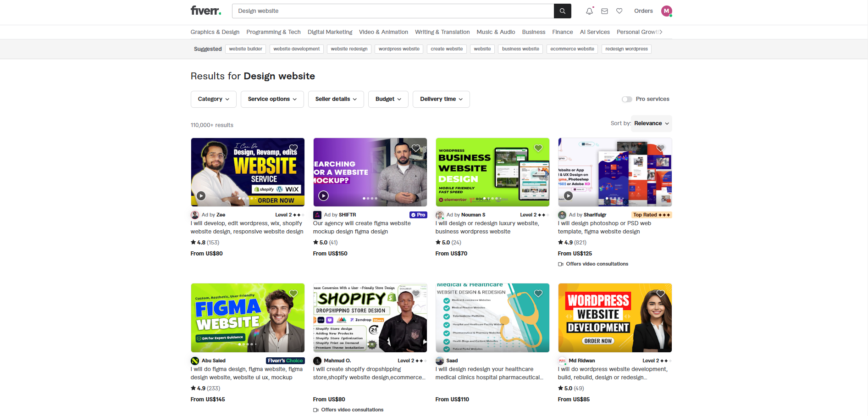868x416 pixels.
Task: Open the notifications bell
Action: 590,11
